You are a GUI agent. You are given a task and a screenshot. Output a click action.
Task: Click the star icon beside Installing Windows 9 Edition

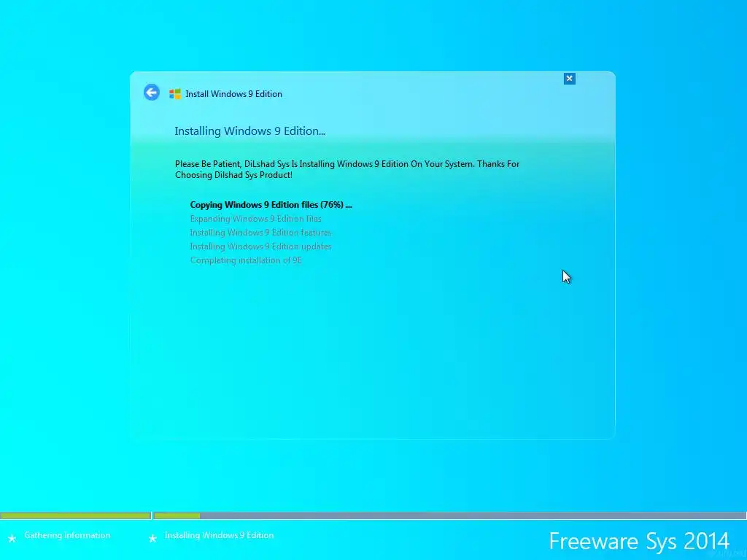pos(152,538)
